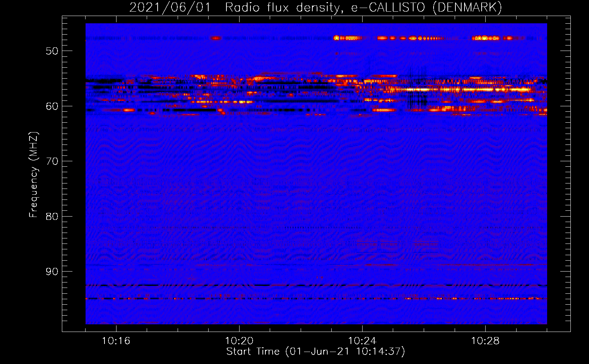Screen dimensions: 589x364
Task: Click the 10:28 time tick label
Action: click(x=485, y=341)
